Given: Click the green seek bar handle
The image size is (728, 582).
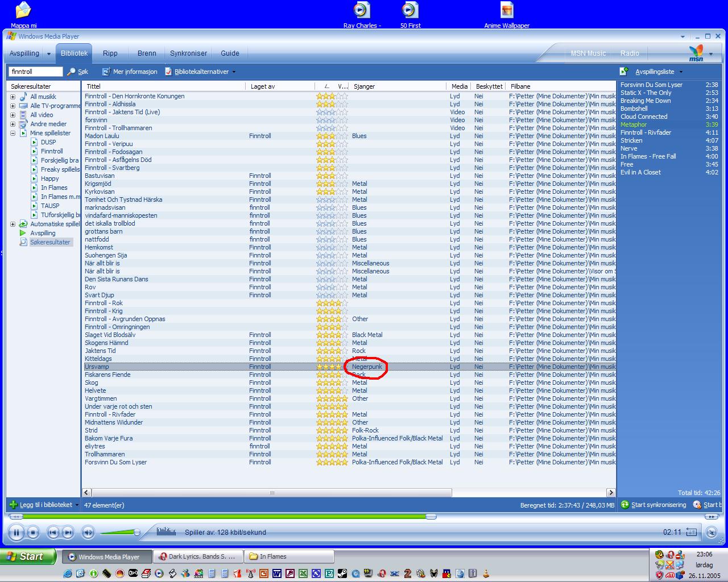Looking at the screenshot, I should pos(431,517).
